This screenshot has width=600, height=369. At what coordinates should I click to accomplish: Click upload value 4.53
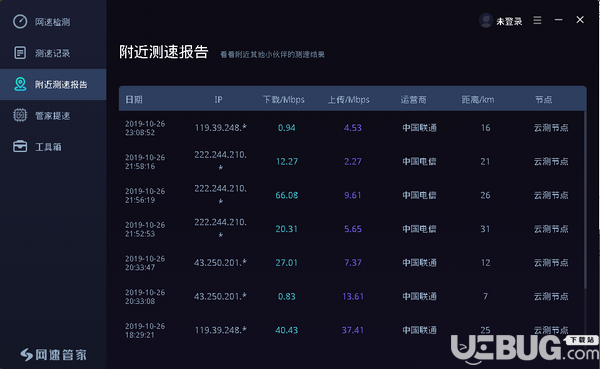coord(352,128)
